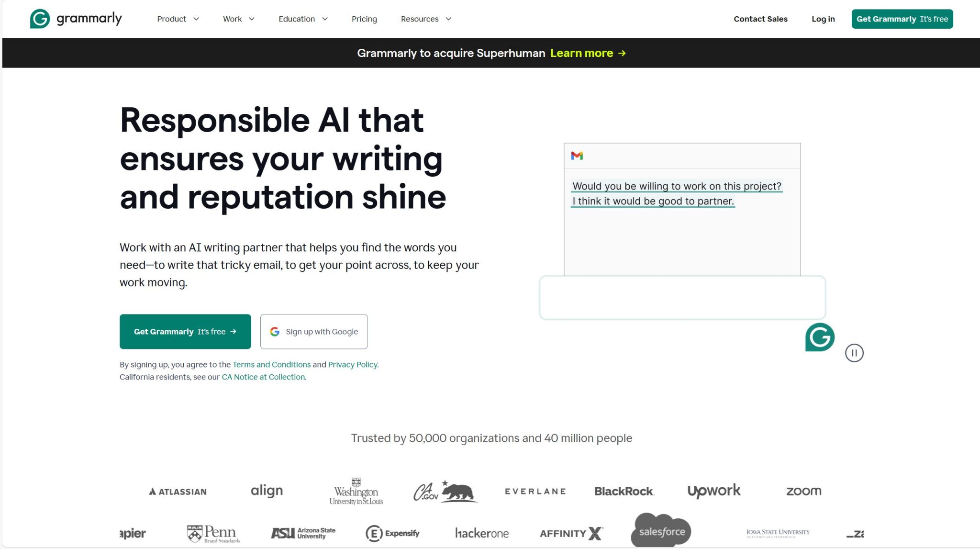Open the Privacy Policy link

353,365
